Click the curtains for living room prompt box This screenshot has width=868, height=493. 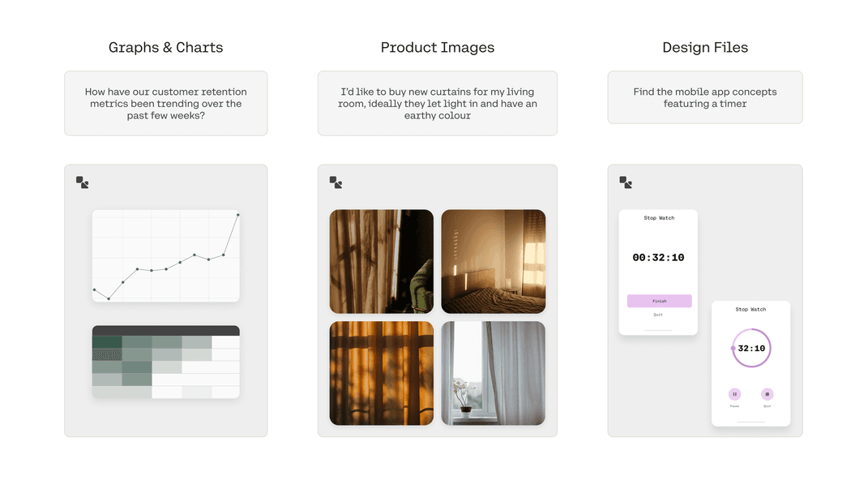(438, 103)
